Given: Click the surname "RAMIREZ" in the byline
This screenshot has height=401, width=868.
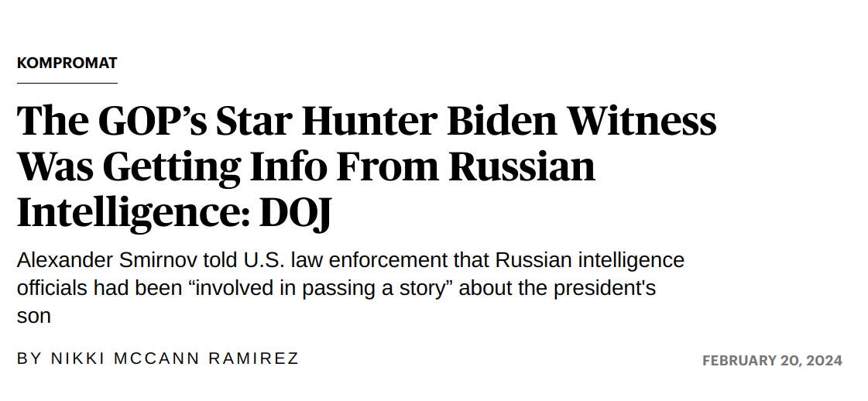Looking at the screenshot, I should click(254, 358).
